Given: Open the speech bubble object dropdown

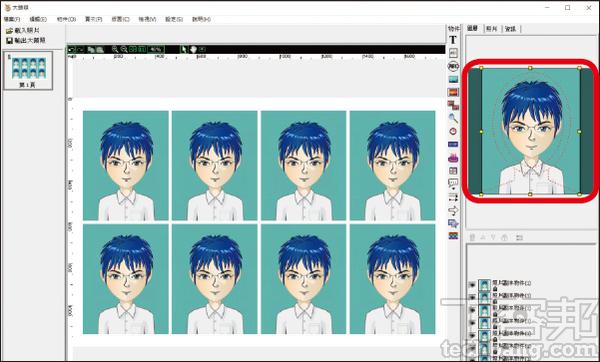Looking at the screenshot, I should [453, 184].
